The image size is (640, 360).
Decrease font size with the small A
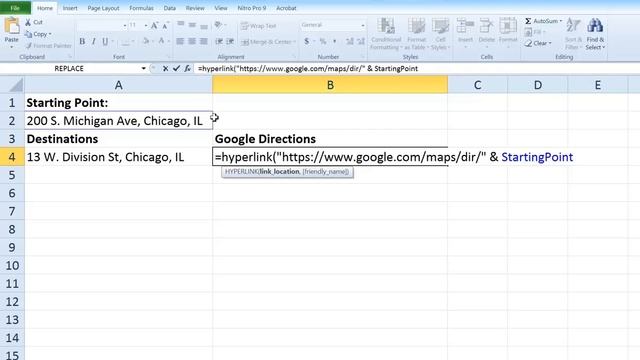pos(165,26)
